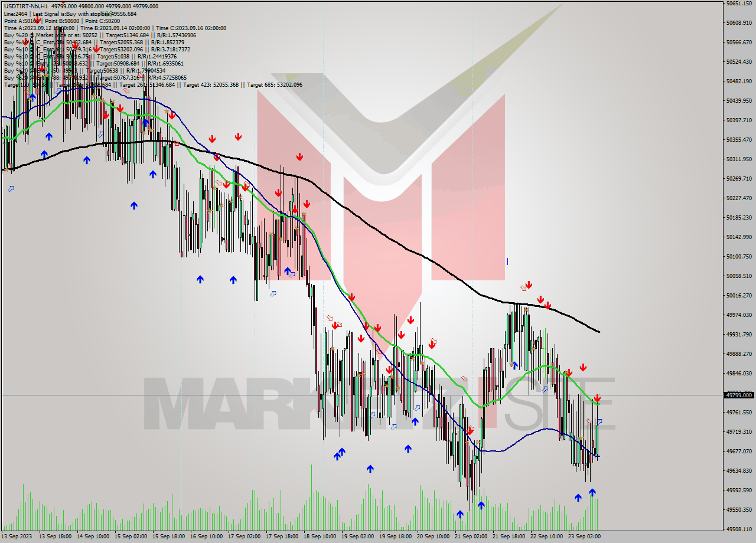Click price axis label 49550.350
Screen dimensions: 756x543
point(739,509)
